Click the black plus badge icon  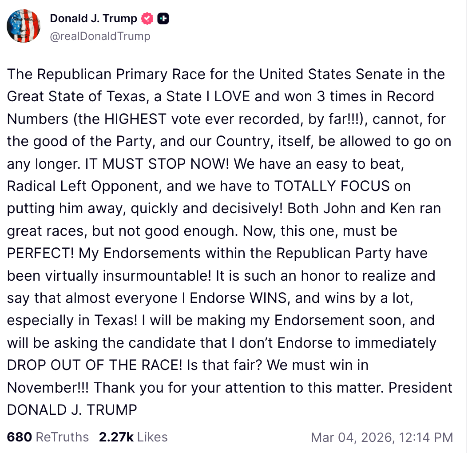tap(163, 19)
